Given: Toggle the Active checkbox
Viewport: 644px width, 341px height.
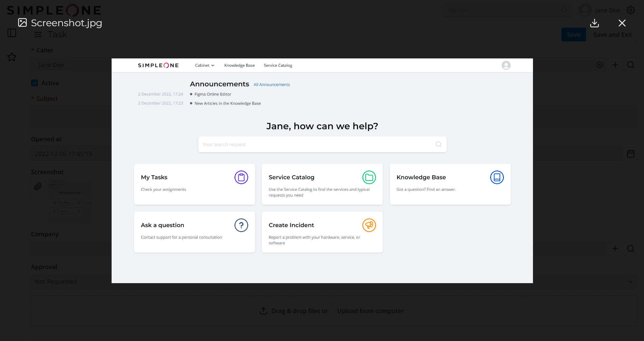Looking at the screenshot, I should point(35,83).
